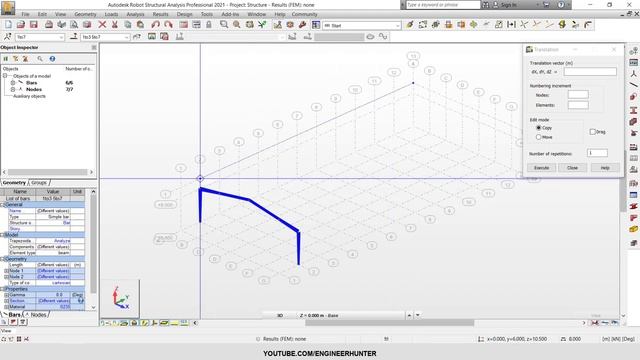Click the Help button in the Translation dialog
The image size is (640, 360).
605,168
